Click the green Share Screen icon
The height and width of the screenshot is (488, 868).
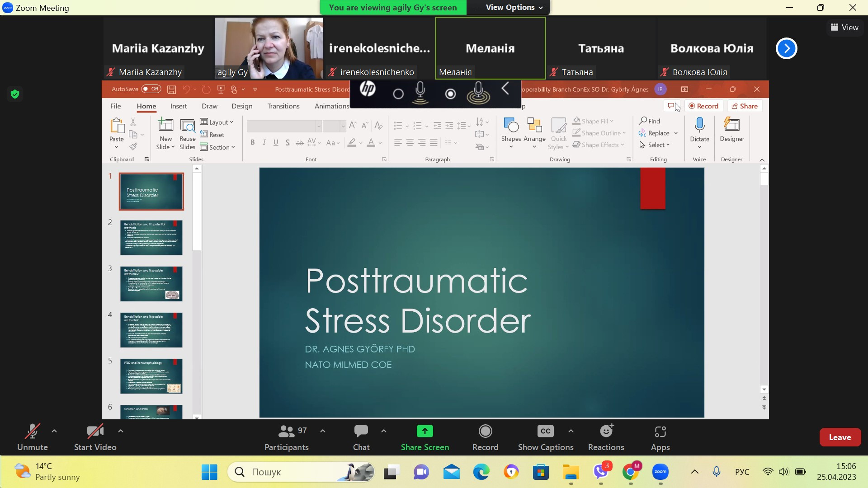[x=425, y=432]
